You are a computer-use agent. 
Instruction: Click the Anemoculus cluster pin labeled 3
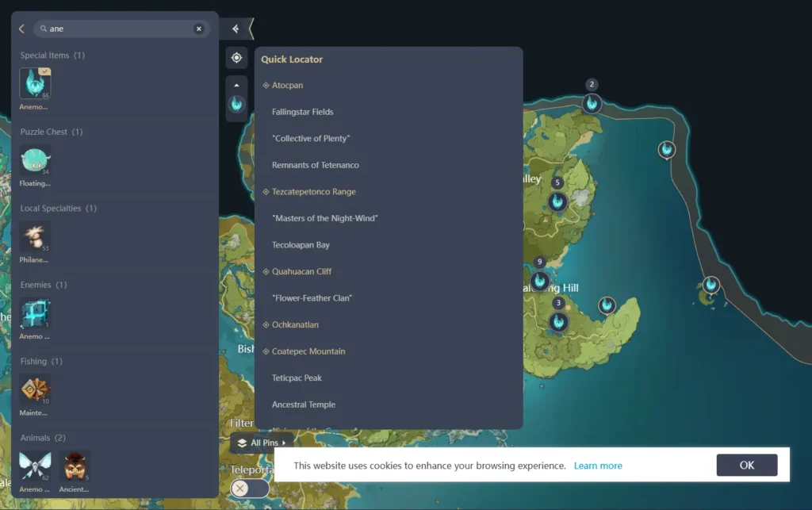point(558,322)
